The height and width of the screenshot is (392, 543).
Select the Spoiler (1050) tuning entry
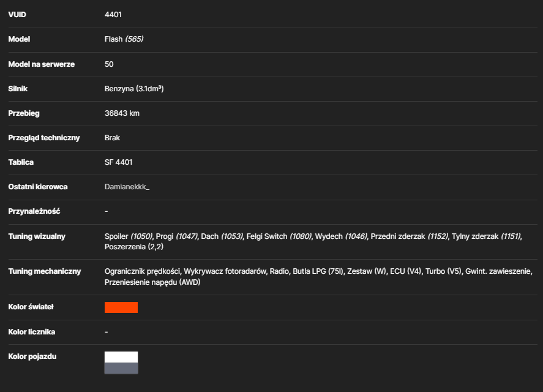128,236
